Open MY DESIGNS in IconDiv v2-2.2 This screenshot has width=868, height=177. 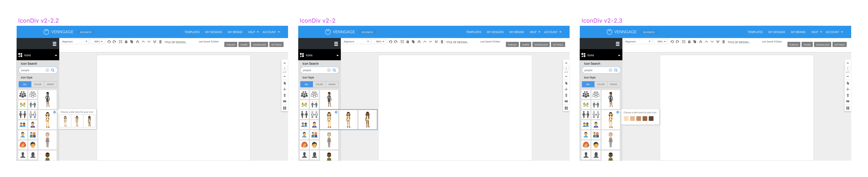[214, 32]
